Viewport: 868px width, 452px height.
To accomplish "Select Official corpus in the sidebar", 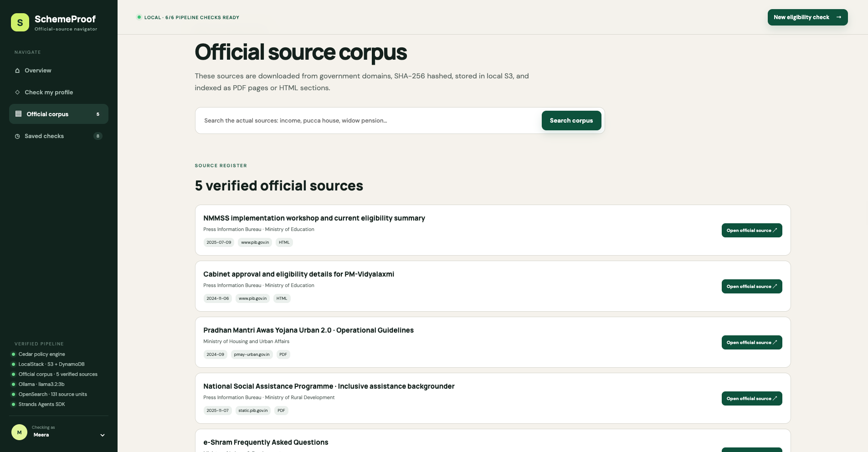I will coord(59,114).
